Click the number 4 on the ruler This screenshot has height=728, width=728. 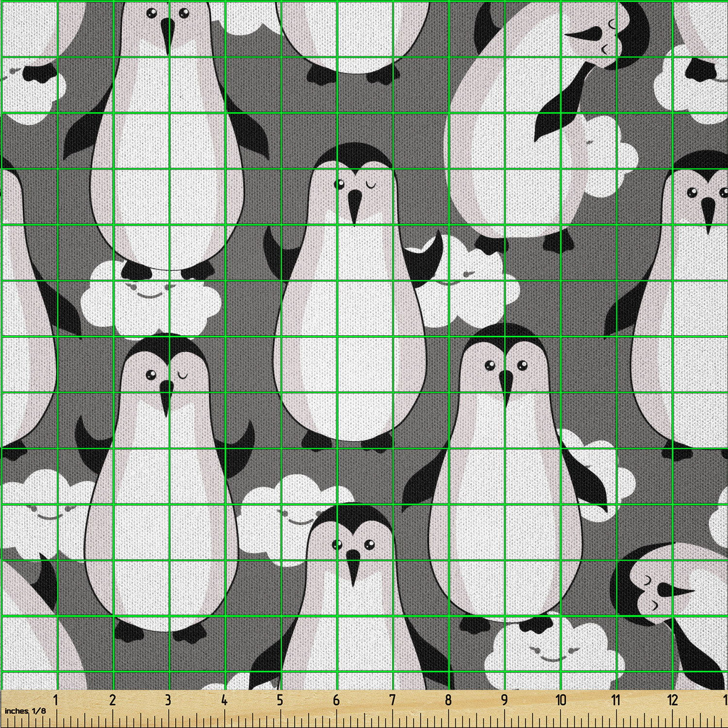[224, 700]
